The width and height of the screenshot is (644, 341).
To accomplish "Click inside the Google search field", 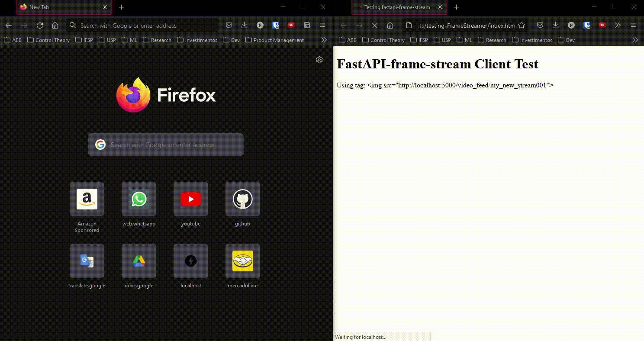I will (166, 145).
